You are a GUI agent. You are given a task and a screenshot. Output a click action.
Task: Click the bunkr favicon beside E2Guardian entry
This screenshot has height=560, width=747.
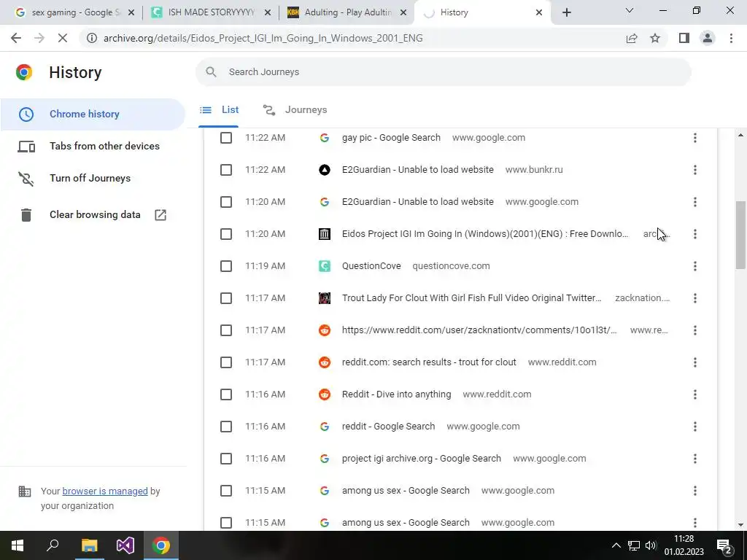tap(325, 170)
